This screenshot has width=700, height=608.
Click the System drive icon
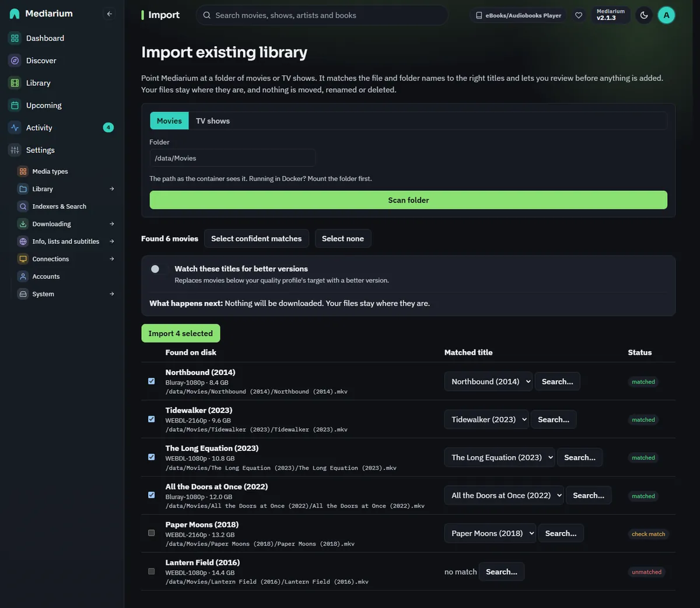tap(23, 294)
